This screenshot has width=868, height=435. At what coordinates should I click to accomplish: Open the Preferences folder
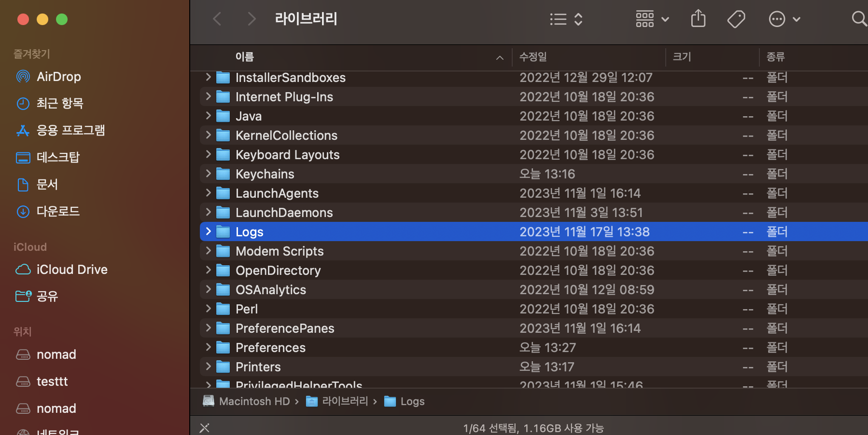[x=270, y=347]
